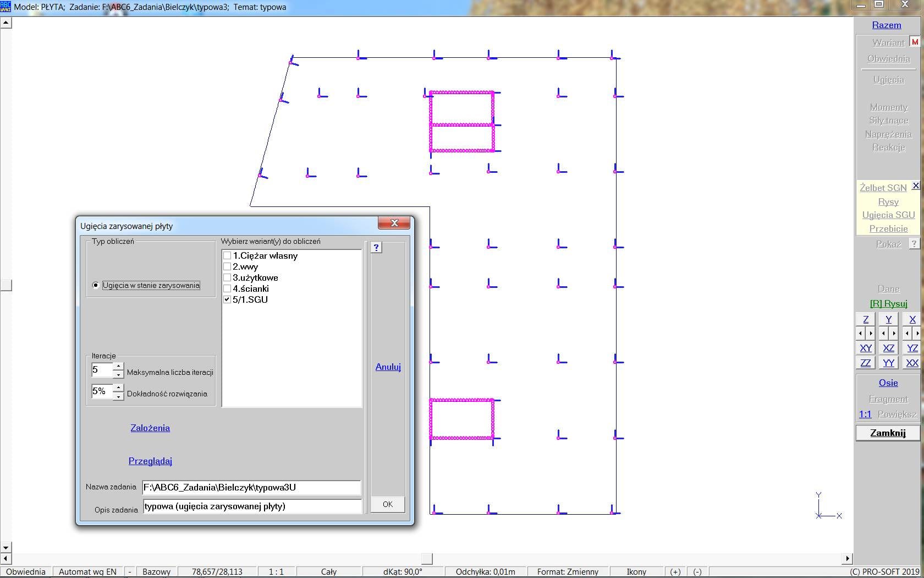Switch to XY plane view
Image resolution: width=924 pixels, height=578 pixels.
866,348
